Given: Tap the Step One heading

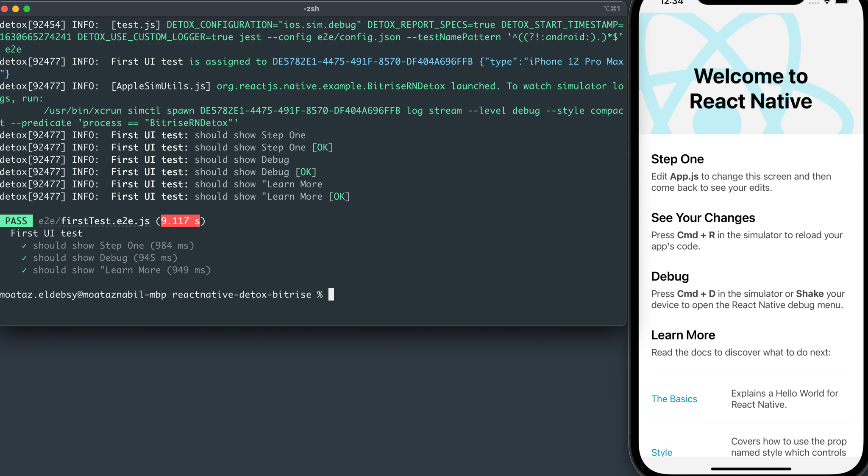Looking at the screenshot, I should (677, 159).
